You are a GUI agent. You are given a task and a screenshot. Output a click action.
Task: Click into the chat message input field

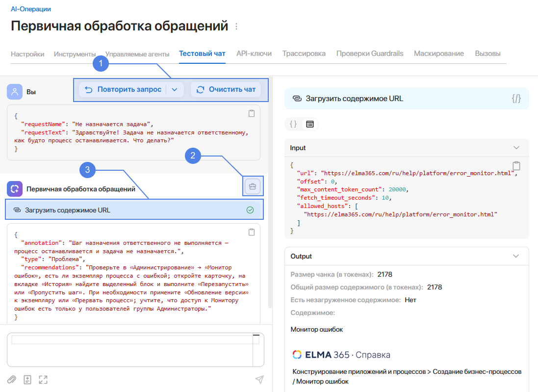point(135,349)
